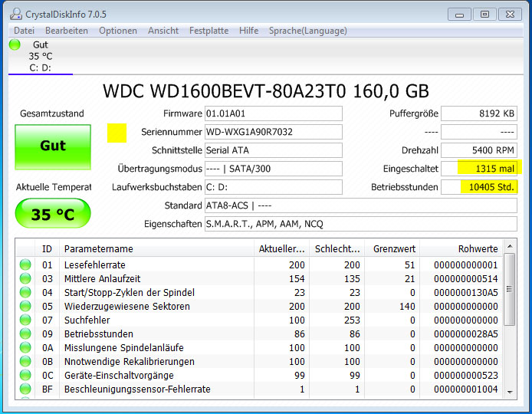Select Misslungene Spindelanläufe parameter name
532x414 pixels.
click(124, 348)
